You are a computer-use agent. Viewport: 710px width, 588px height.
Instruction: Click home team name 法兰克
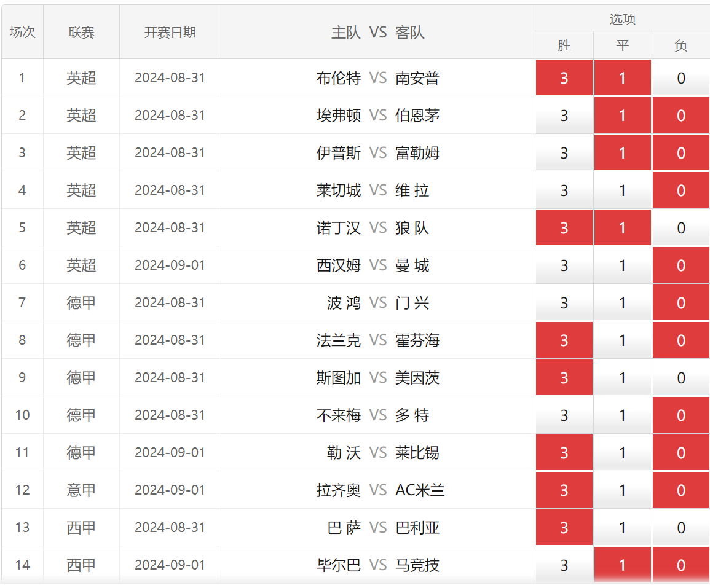(x=339, y=340)
